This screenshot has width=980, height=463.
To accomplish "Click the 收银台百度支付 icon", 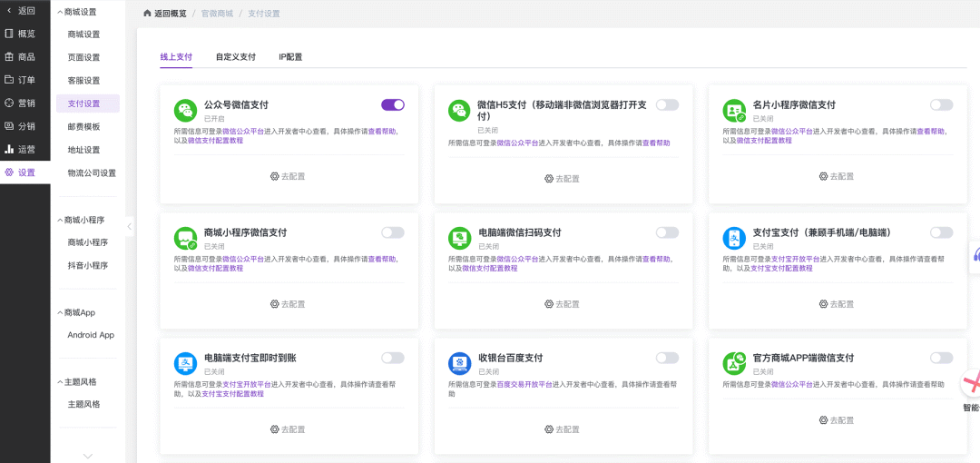I will (x=459, y=363).
